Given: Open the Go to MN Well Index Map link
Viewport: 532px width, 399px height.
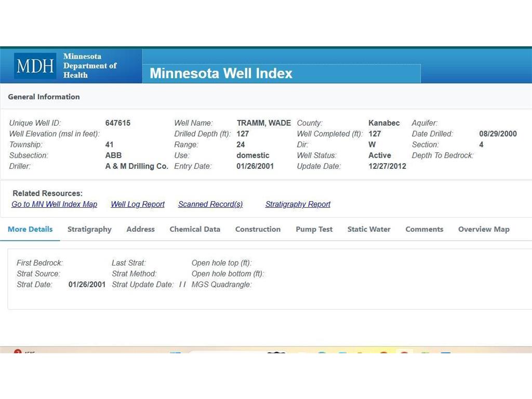Looking at the screenshot, I should tap(54, 204).
